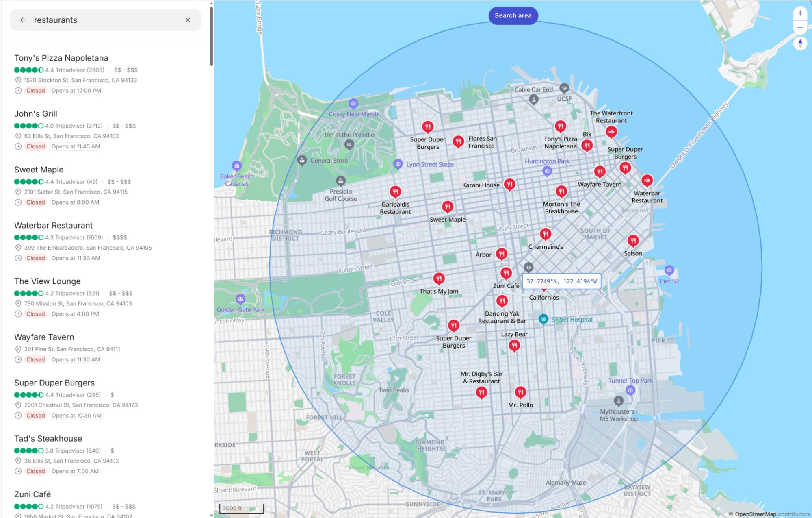
Task: Clear the search using the X icon
Action: pyautogui.click(x=188, y=20)
